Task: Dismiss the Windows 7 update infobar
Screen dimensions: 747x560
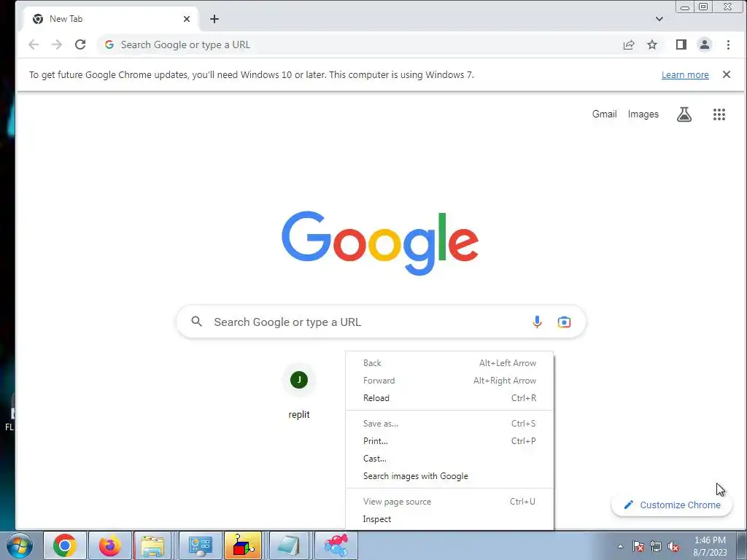Action: pyautogui.click(x=726, y=74)
